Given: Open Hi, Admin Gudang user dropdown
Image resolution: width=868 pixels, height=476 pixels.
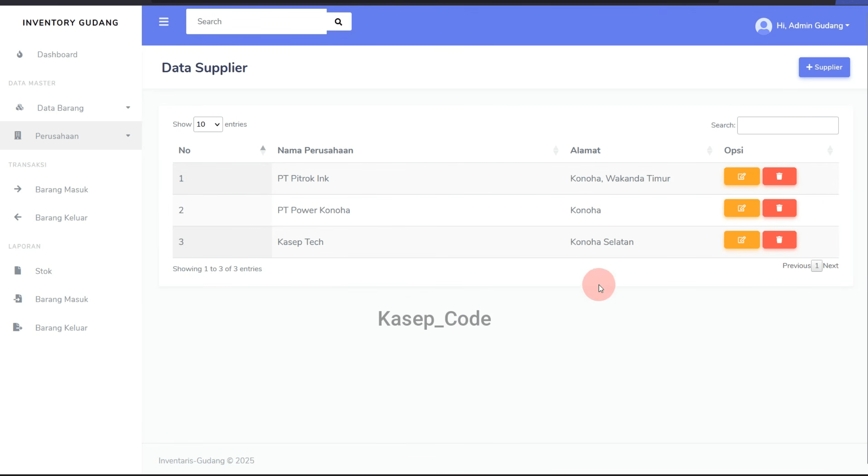Looking at the screenshot, I should coord(813,26).
